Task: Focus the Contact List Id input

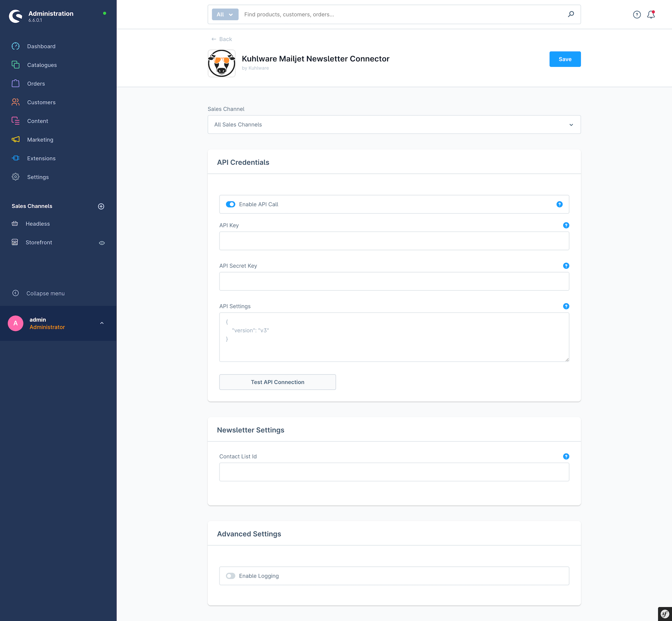Action: pyautogui.click(x=394, y=472)
